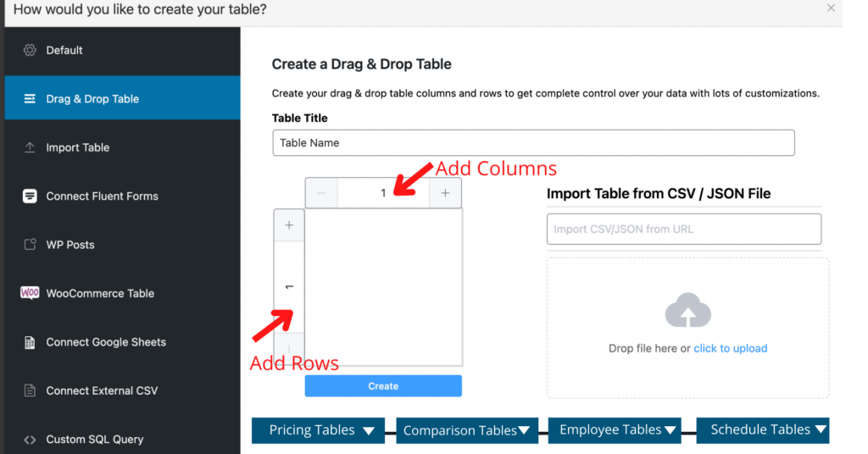Screen dimensions: 868x454
Task: Click the 'click to upload' link
Action: tap(730, 348)
